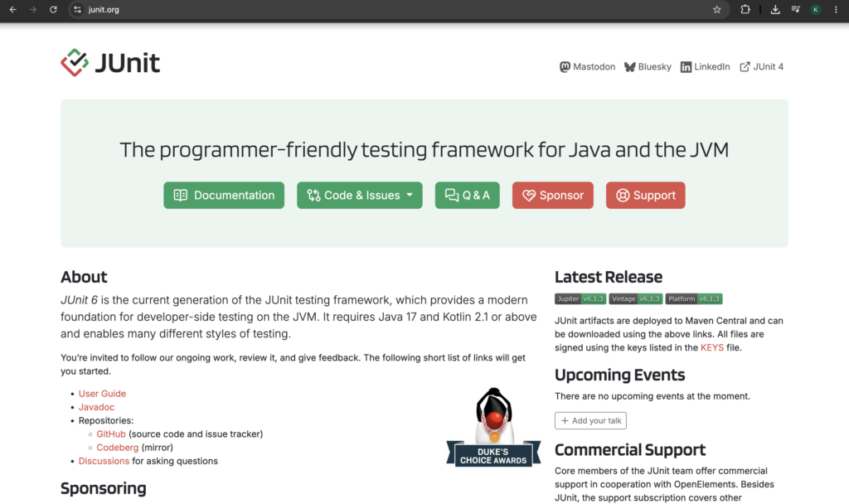The height and width of the screenshot is (504, 849).
Task: Expand the Code & Issues dropdown caret
Action: point(410,195)
